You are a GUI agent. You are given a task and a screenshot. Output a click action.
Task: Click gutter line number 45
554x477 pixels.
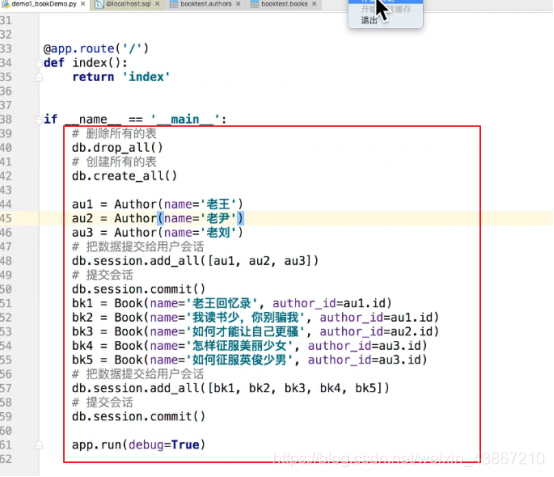click(6, 218)
